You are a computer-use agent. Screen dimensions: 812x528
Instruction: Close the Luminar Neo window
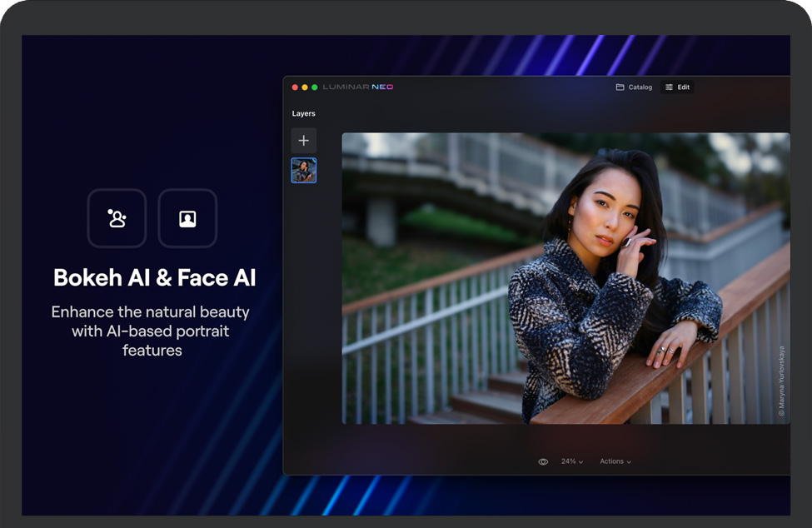295,87
